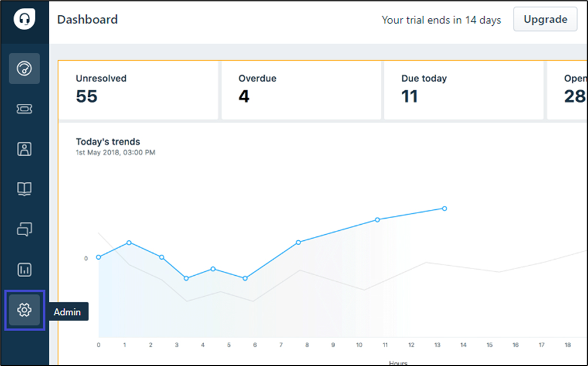Click the blue chart point near hour 1
This screenshot has height=366, width=588.
point(129,243)
